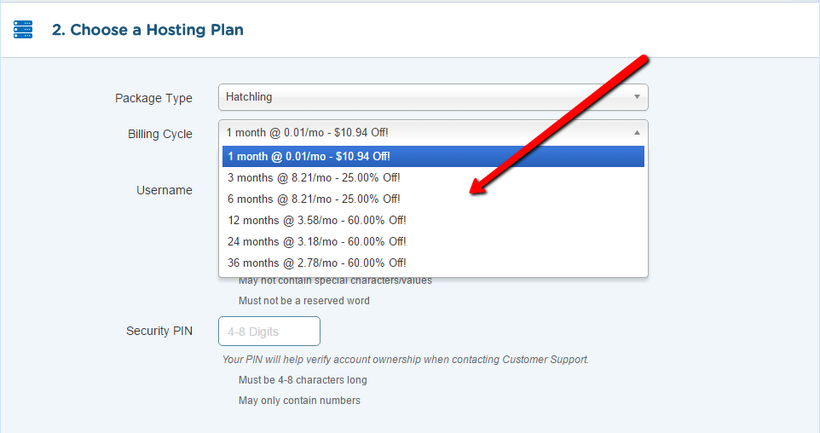The height and width of the screenshot is (433, 820).
Task: Click the Username label
Action: tap(164, 190)
